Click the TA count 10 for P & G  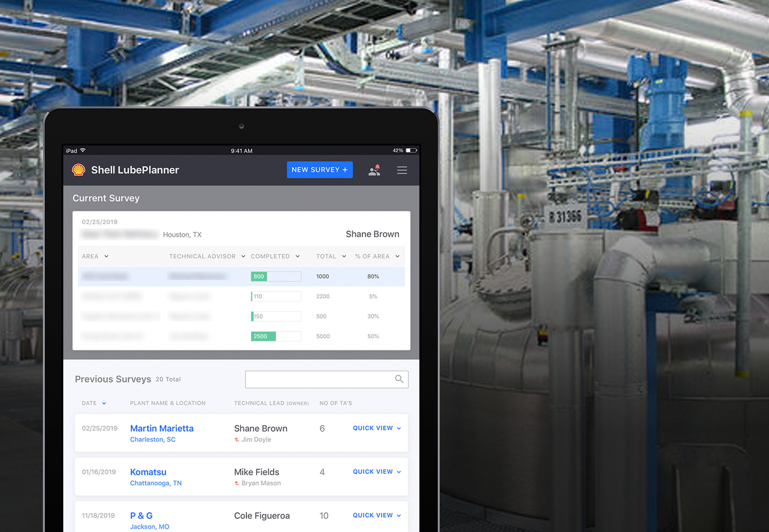coord(324,516)
